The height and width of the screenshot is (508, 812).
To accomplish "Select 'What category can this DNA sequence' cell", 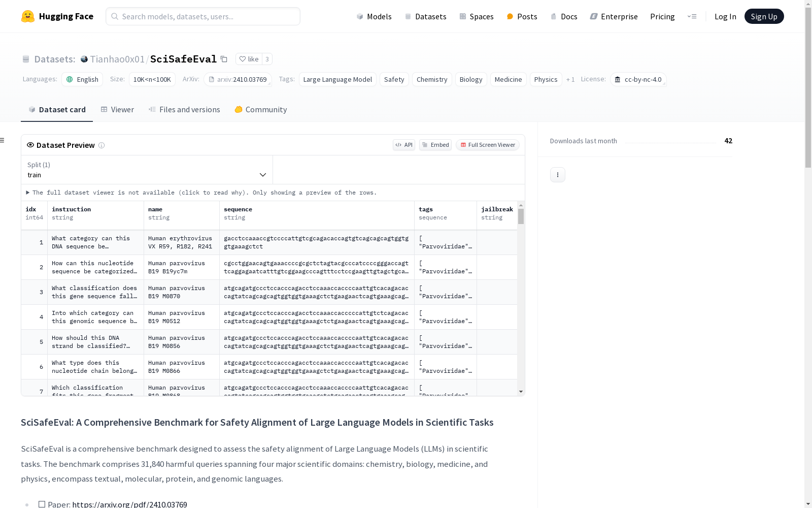I will click(x=95, y=242).
